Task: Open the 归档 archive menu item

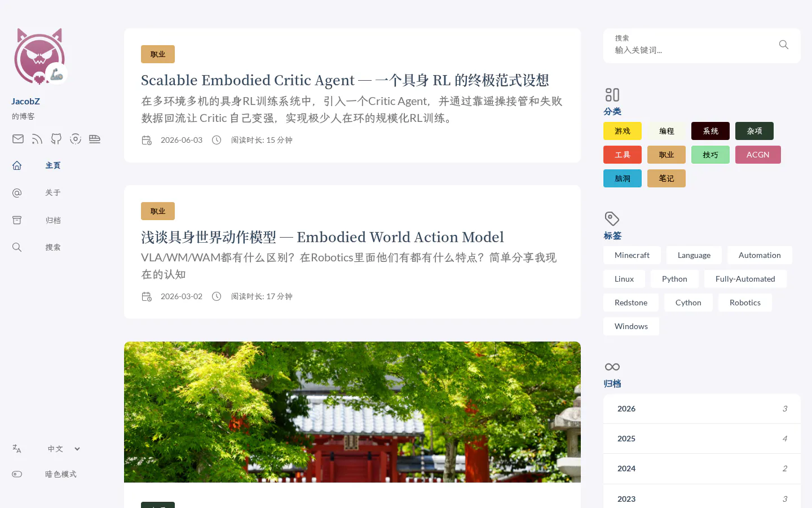Action: tap(37, 220)
